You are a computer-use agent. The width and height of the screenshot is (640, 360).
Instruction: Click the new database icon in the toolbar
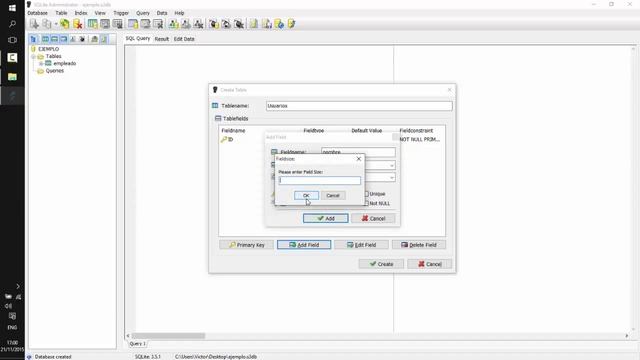point(34,24)
